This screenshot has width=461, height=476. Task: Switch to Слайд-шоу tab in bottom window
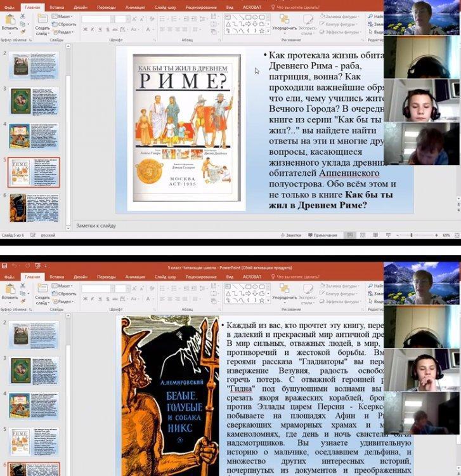[165, 277]
